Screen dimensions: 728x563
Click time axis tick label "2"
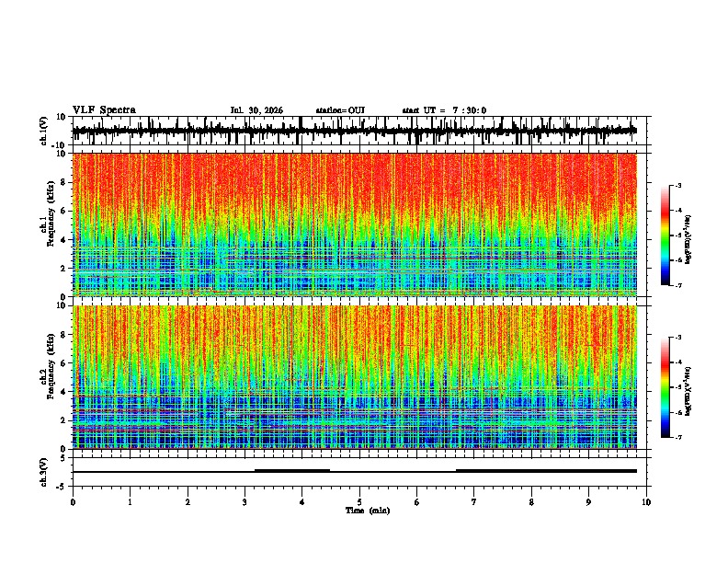(188, 502)
